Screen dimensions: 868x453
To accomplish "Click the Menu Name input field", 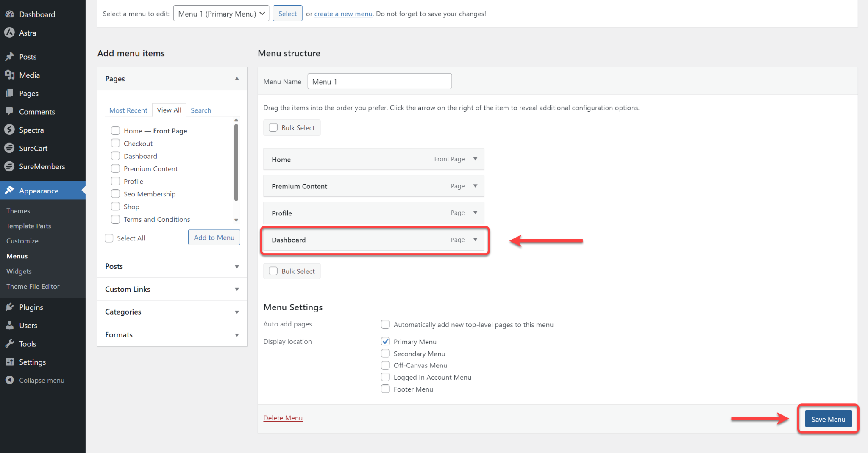I will coord(379,81).
